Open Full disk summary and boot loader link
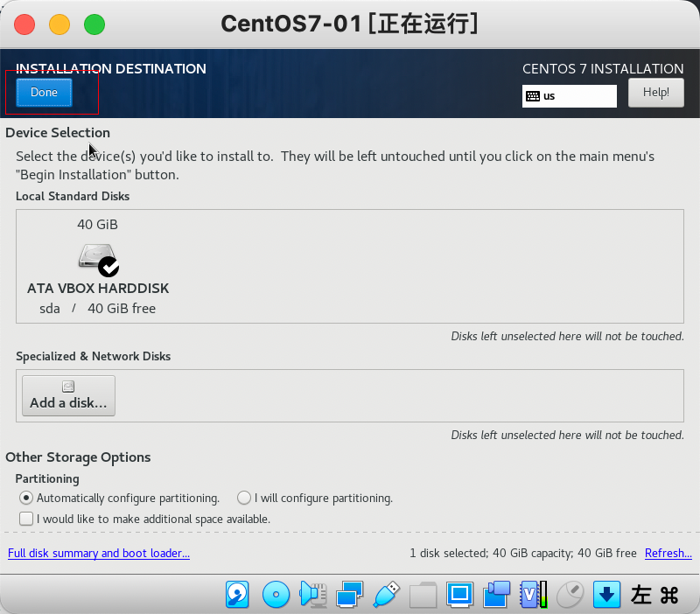This screenshot has width=700, height=614. pyautogui.click(x=99, y=553)
